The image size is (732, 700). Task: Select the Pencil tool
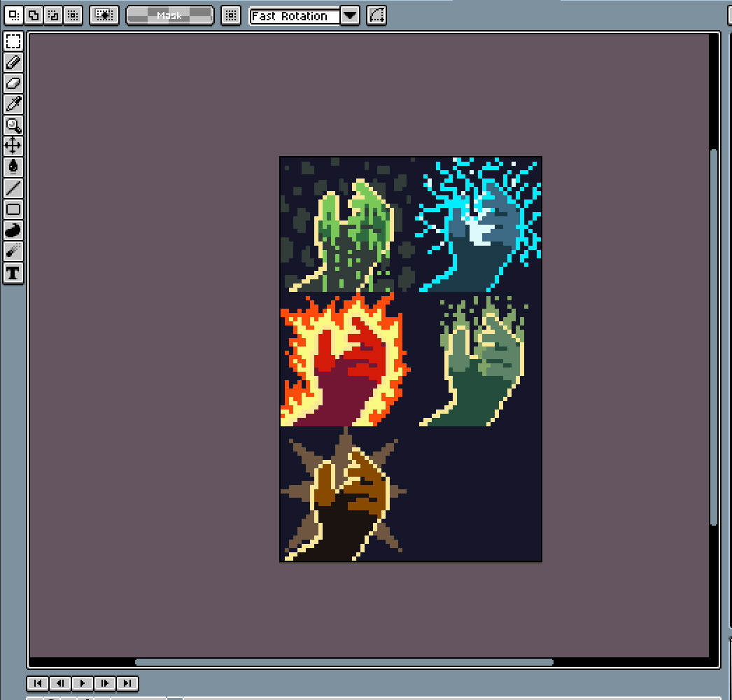click(13, 62)
